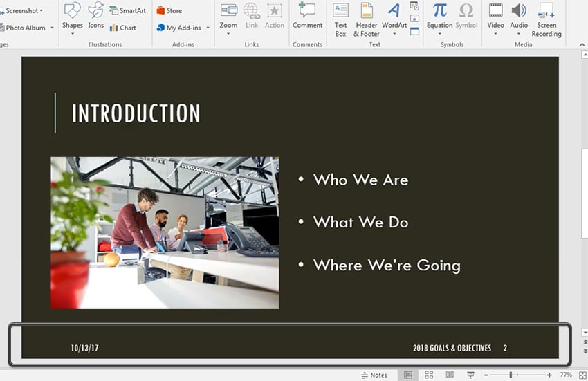Insert Icons from the ribbon
588x381 pixels.
coord(95,15)
